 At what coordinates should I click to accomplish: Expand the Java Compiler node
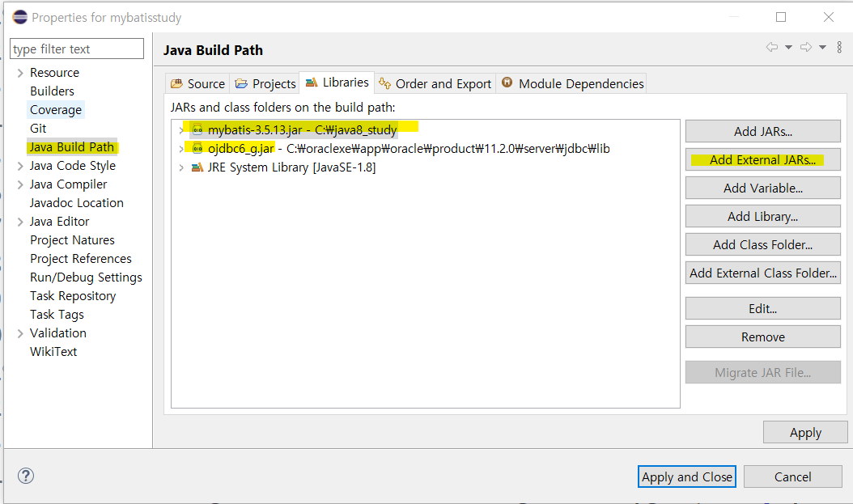tap(20, 185)
